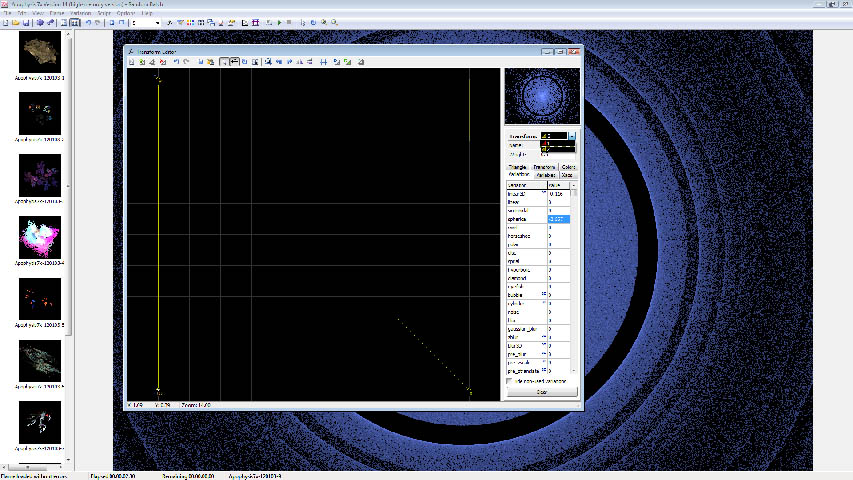Undo in Transform Editor toolbar

coord(176,62)
